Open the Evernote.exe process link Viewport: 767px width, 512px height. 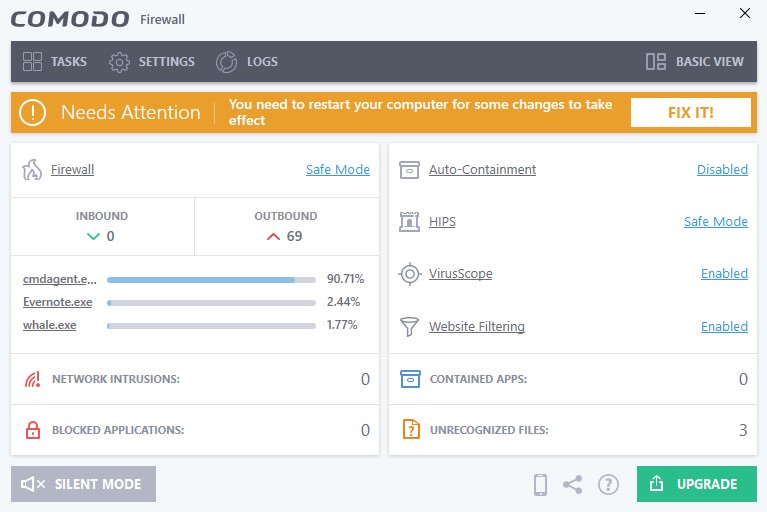click(58, 302)
